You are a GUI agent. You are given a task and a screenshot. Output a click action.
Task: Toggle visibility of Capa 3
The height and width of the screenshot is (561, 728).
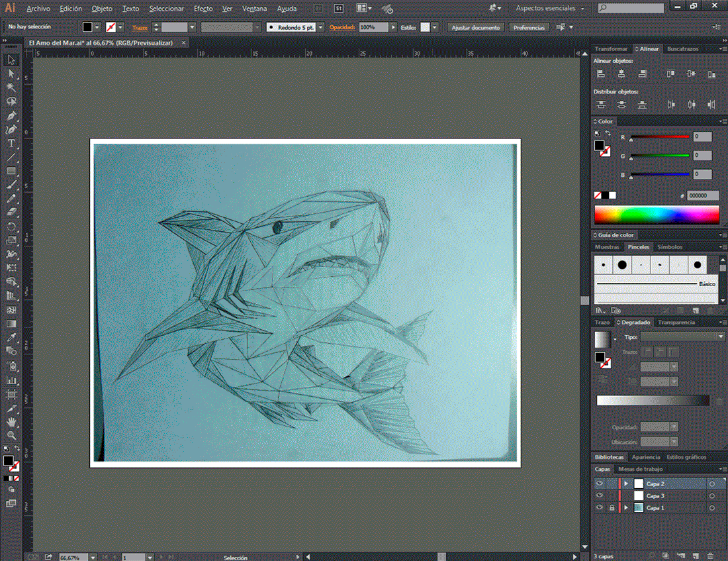point(600,495)
